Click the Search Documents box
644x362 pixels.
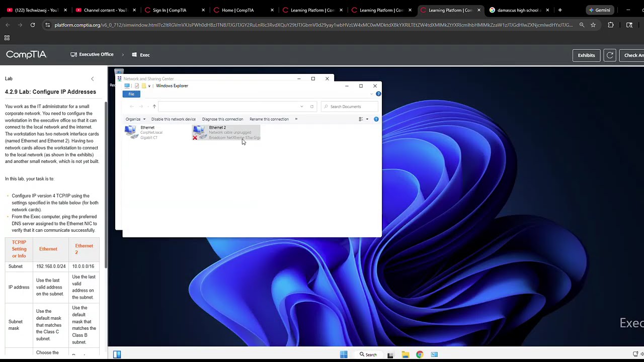coord(349,107)
